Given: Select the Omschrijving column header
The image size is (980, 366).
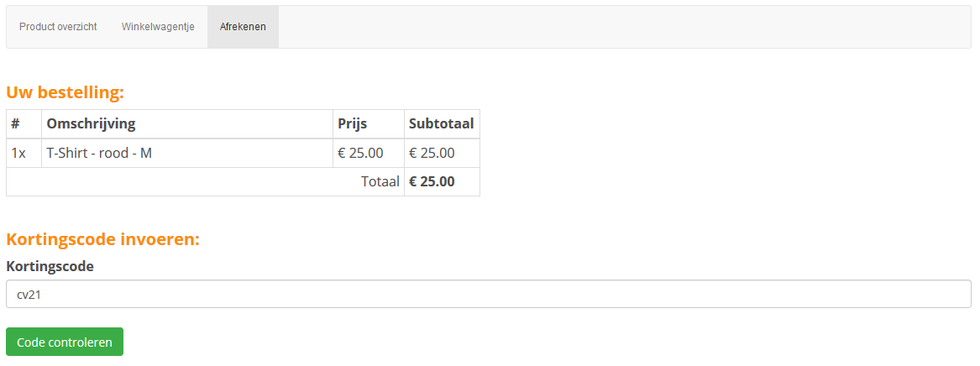Looking at the screenshot, I should click(91, 124).
